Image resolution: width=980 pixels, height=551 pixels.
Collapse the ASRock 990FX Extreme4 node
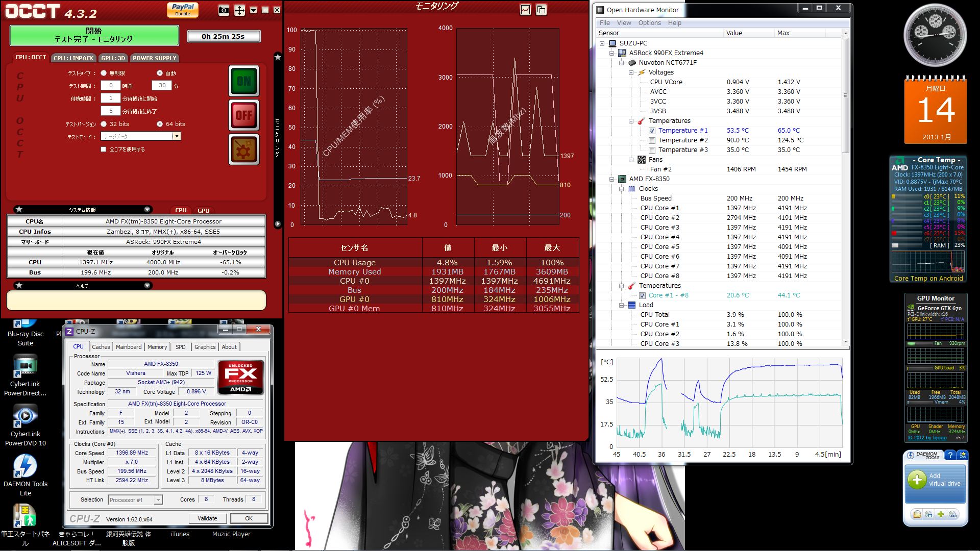tap(612, 53)
